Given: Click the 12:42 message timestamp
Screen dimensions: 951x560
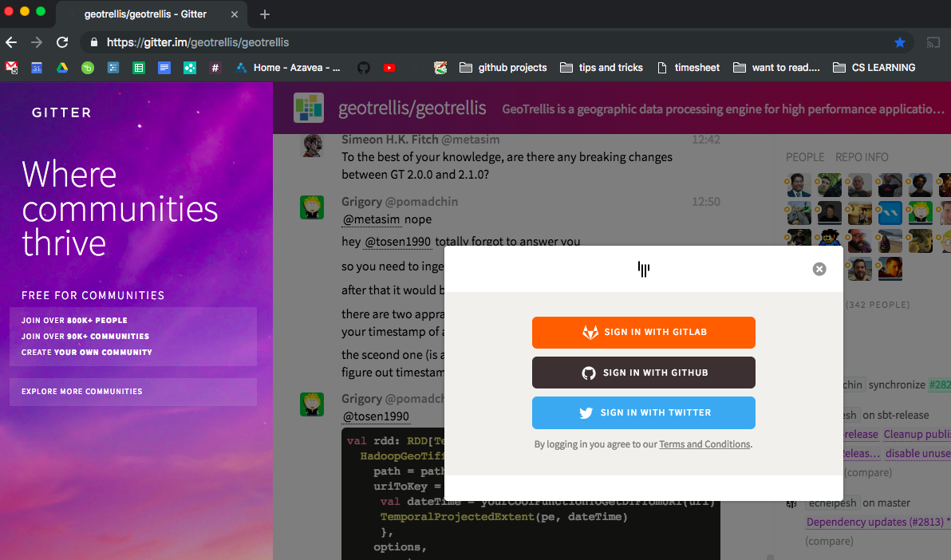Looking at the screenshot, I should coord(706,140).
